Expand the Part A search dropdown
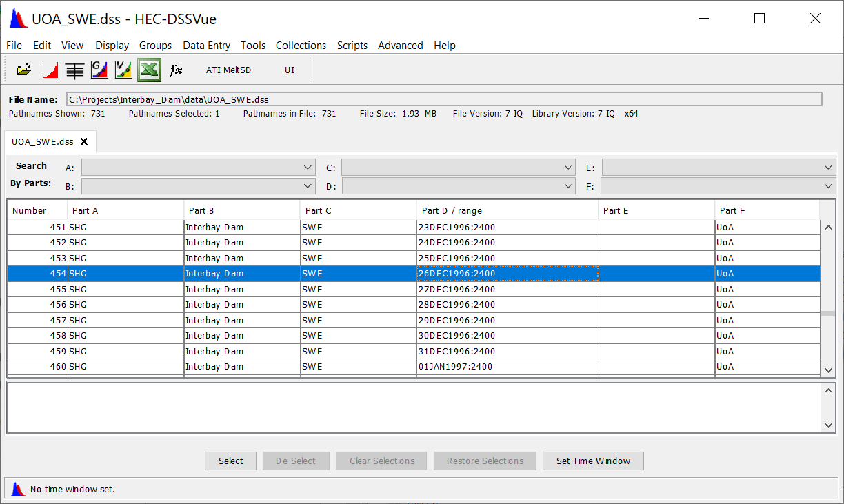Image resolution: width=844 pixels, height=504 pixels. [308, 168]
